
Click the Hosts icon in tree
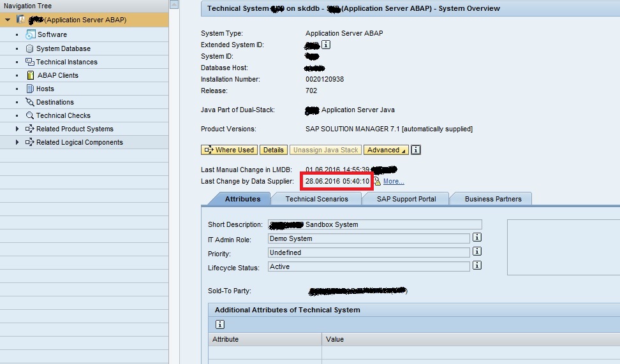[x=30, y=89]
